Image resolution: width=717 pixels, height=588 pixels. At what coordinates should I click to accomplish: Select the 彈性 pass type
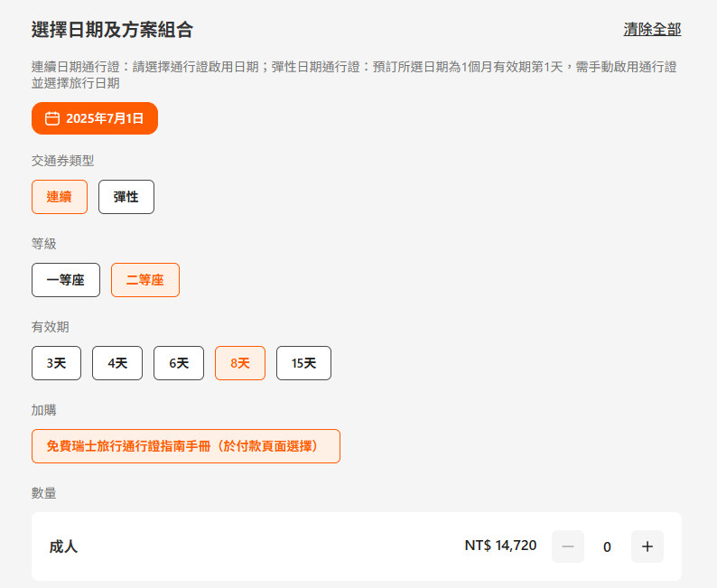click(126, 197)
